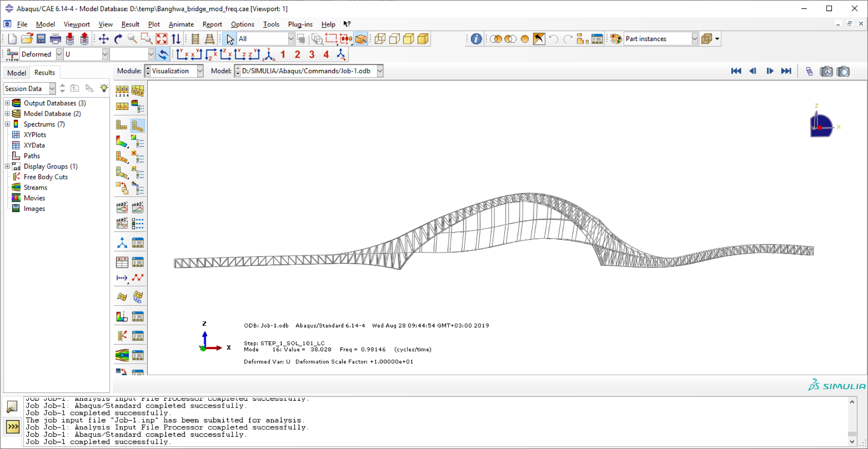Click the 3D compass in the viewport
Viewport: 868px width, 449px height.
[x=822, y=126]
